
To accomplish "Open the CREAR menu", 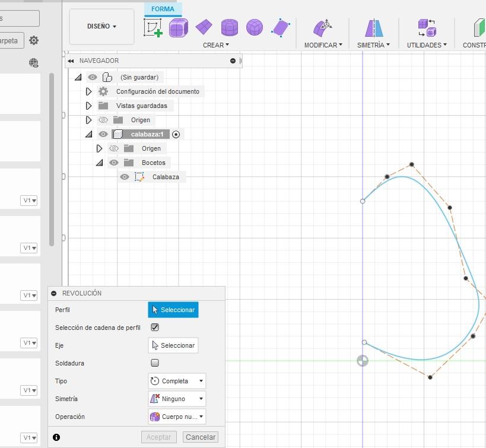I will click(x=216, y=45).
